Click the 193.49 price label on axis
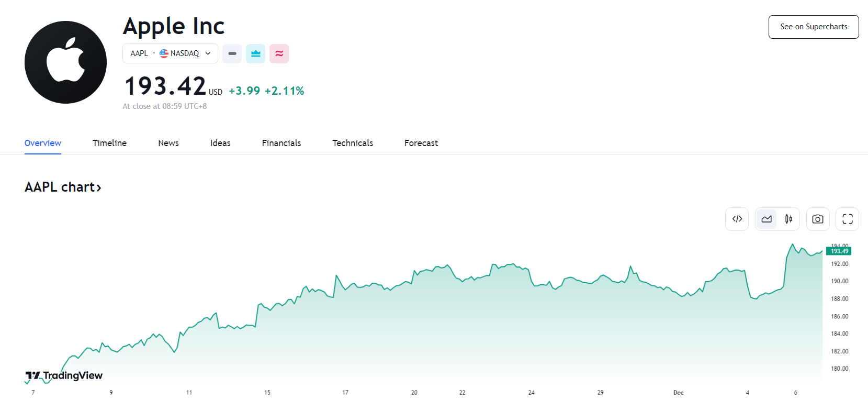The height and width of the screenshot is (411, 868). point(839,251)
